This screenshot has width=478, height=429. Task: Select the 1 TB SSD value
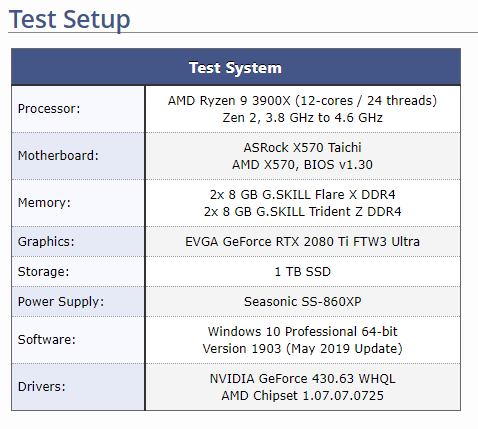coord(302,272)
